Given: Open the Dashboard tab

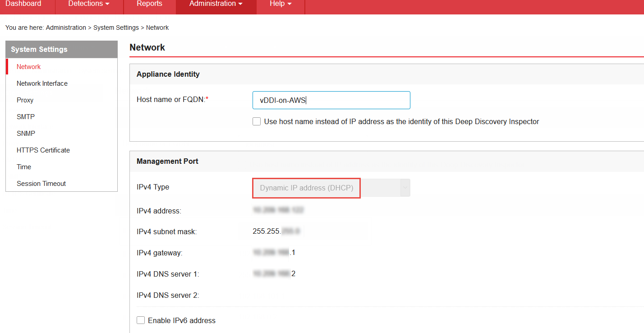Looking at the screenshot, I should pos(23,4).
